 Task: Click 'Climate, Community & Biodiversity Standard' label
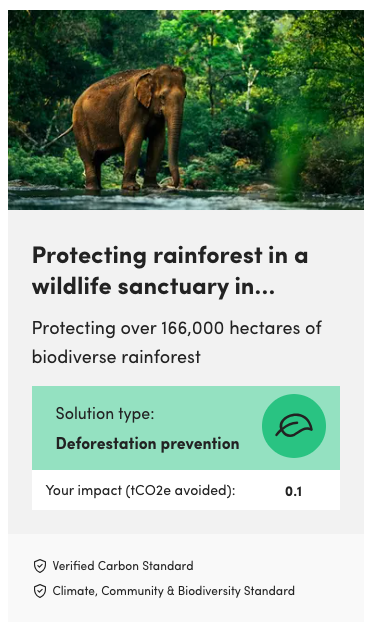(x=174, y=591)
